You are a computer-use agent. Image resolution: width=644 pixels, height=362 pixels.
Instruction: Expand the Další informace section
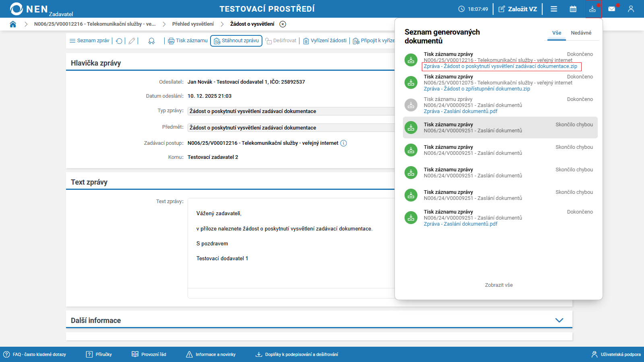[559, 320]
